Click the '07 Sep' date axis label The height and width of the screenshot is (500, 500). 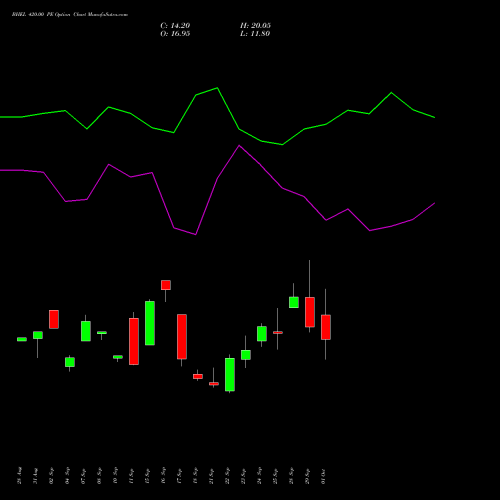(83, 476)
